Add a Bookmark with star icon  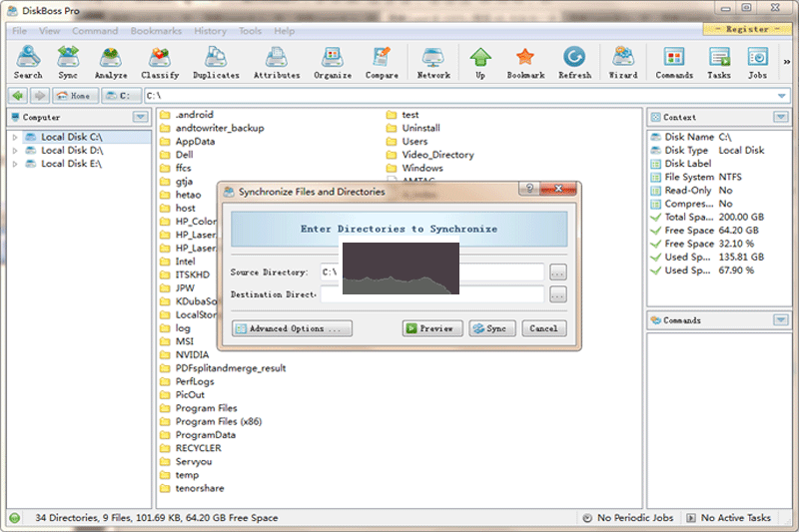click(525, 63)
